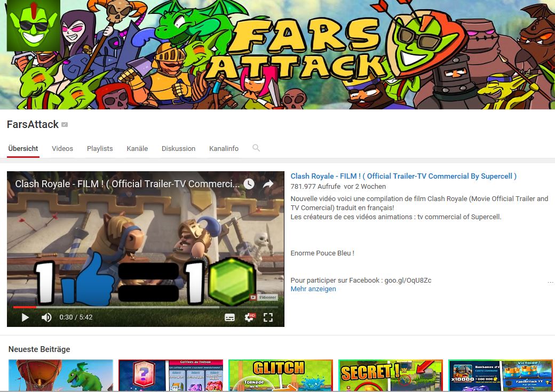555x392 pixels.
Task: Open the channel search magnifier icon
Action: (x=256, y=148)
